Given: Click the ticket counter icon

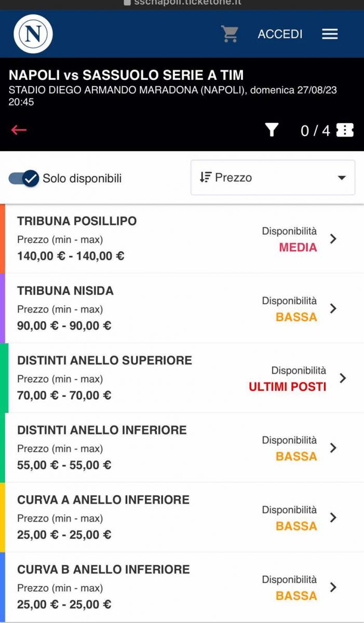Looking at the screenshot, I should coord(345,130).
